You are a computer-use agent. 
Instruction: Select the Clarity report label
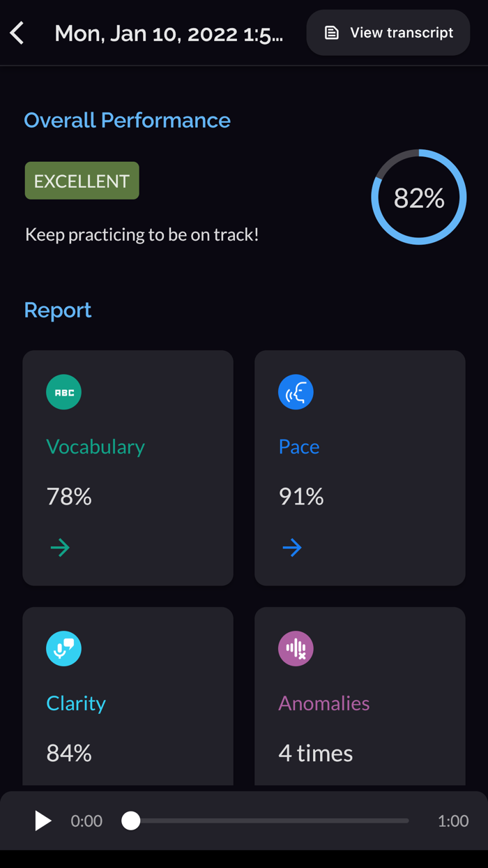click(x=76, y=703)
